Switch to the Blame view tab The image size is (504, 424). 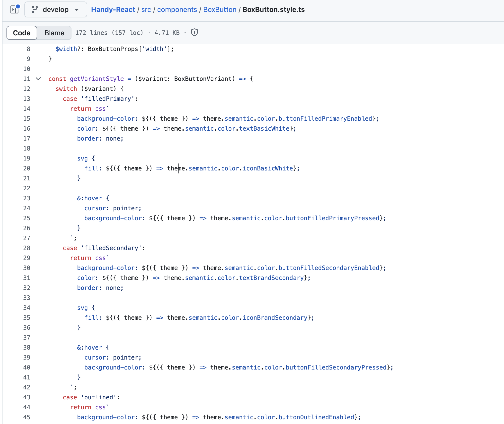click(54, 33)
